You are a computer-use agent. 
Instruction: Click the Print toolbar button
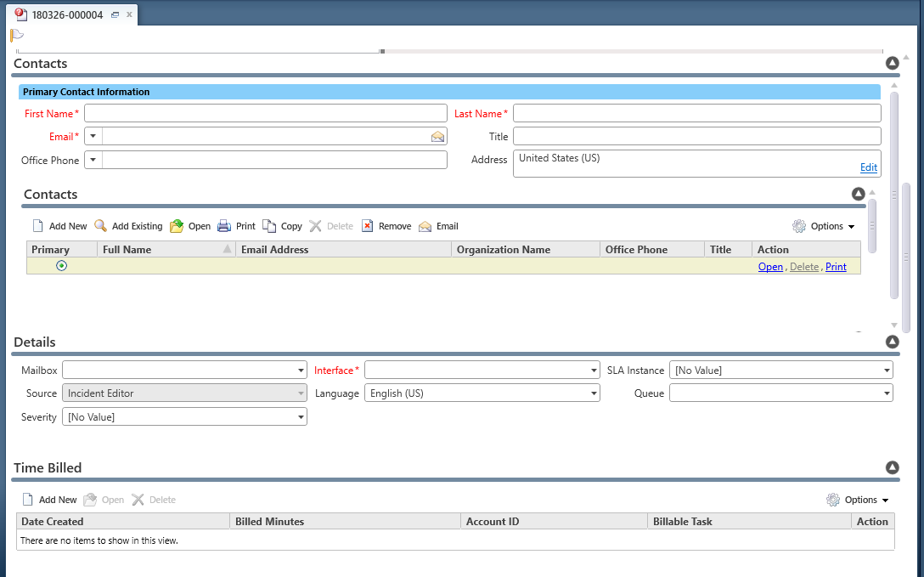pyautogui.click(x=236, y=226)
